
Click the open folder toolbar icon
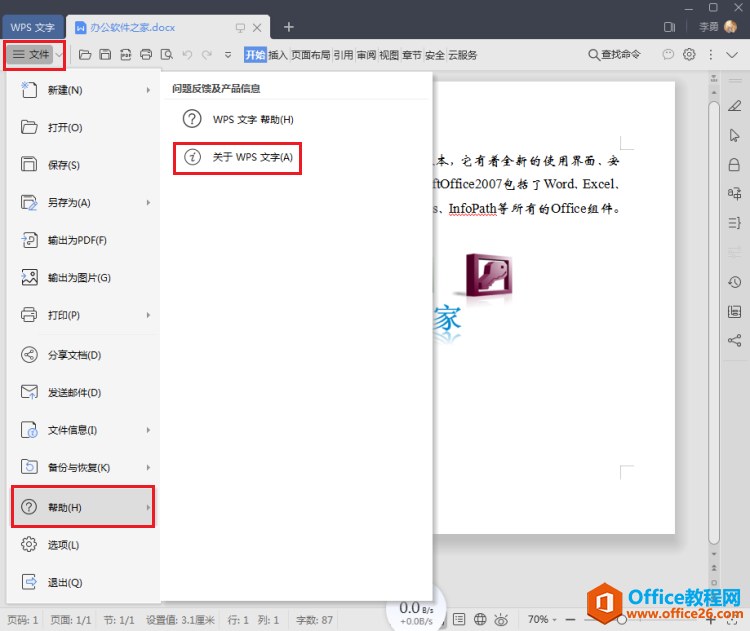85,55
